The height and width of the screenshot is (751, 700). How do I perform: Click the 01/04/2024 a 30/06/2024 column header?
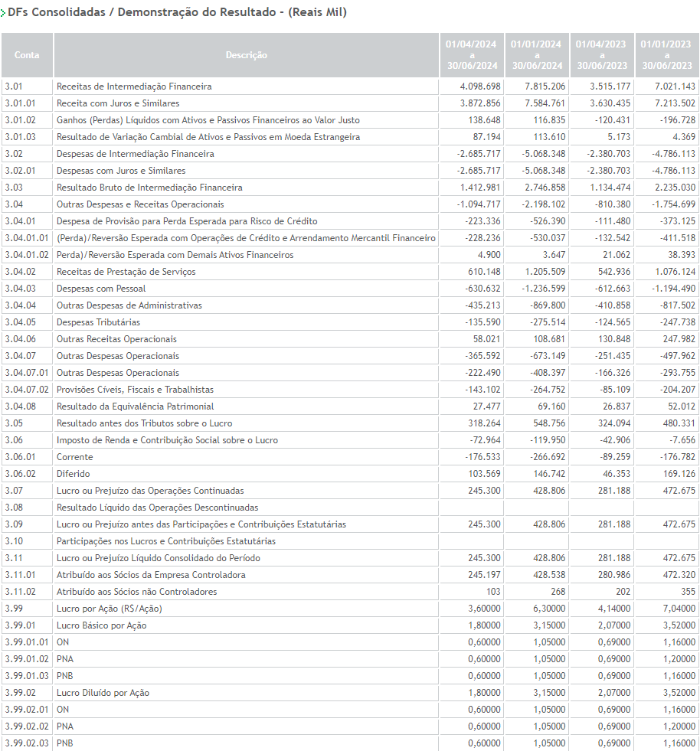coord(472,55)
